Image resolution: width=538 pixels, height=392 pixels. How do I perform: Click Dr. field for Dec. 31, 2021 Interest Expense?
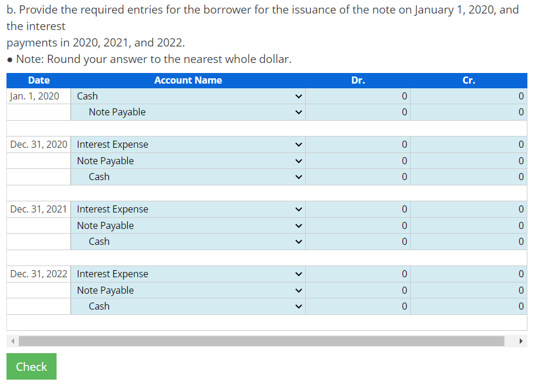point(358,210)
